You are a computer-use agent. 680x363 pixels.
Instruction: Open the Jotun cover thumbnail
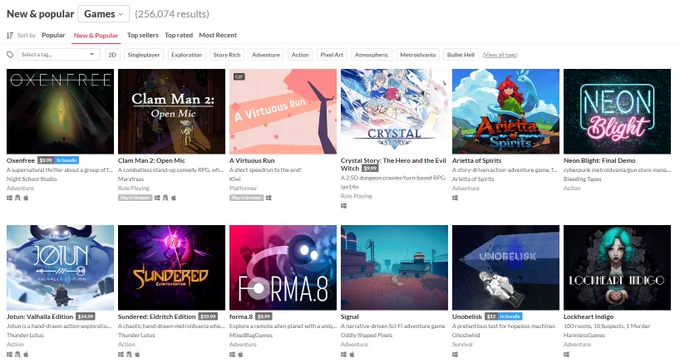pyautogui.click(x=60, y=268)
